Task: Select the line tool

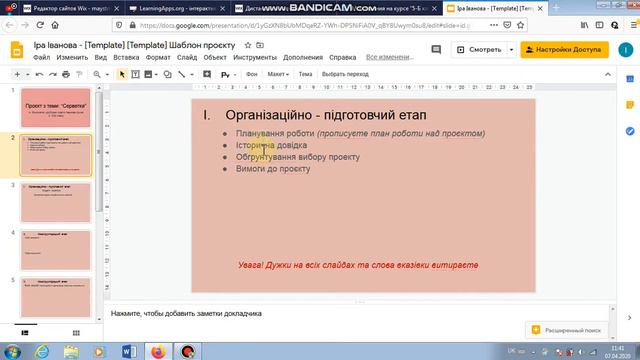Action: [182, 74]
